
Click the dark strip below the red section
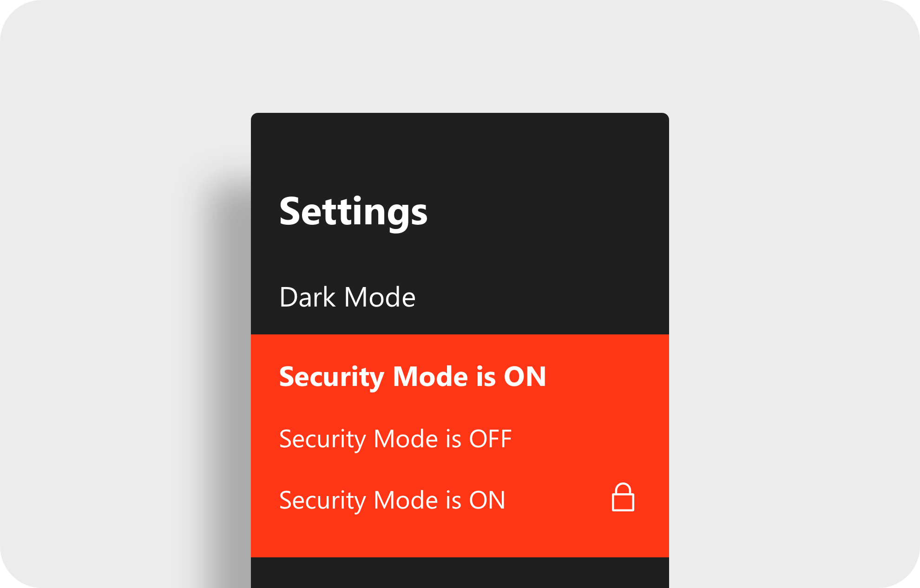[460, 573]
